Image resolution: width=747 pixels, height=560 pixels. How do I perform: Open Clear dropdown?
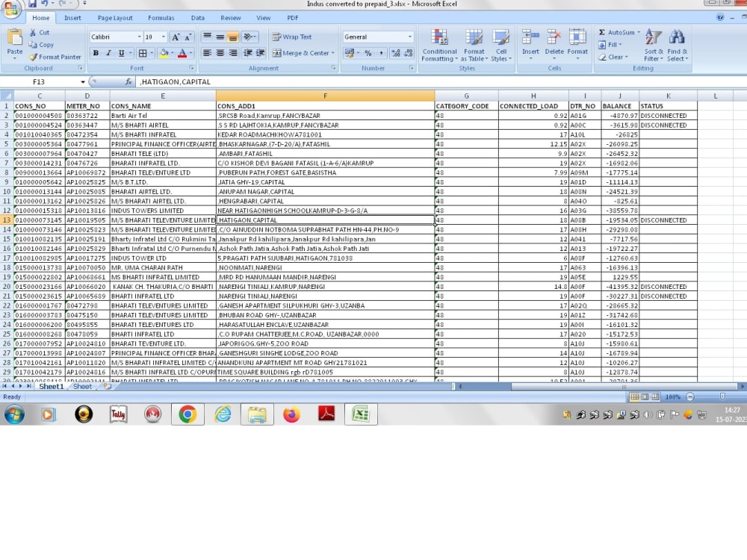[613, 57]
